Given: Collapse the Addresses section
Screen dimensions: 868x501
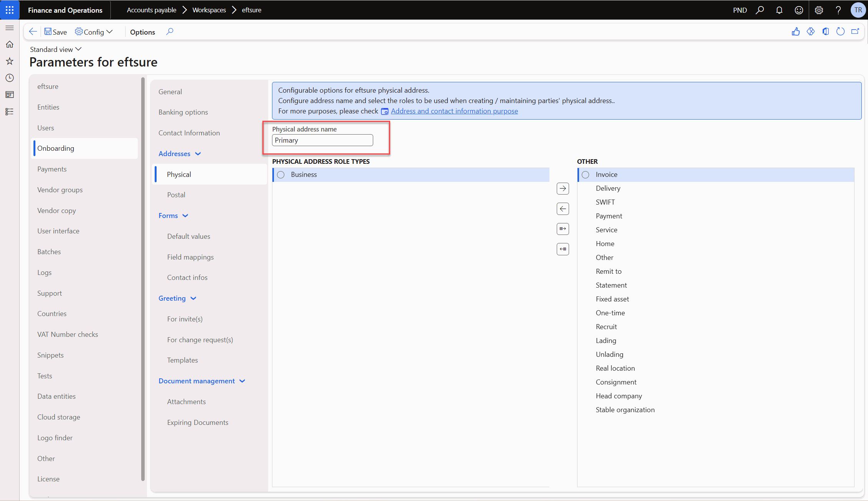Looking at the screenshot, I should click(180, 154).
